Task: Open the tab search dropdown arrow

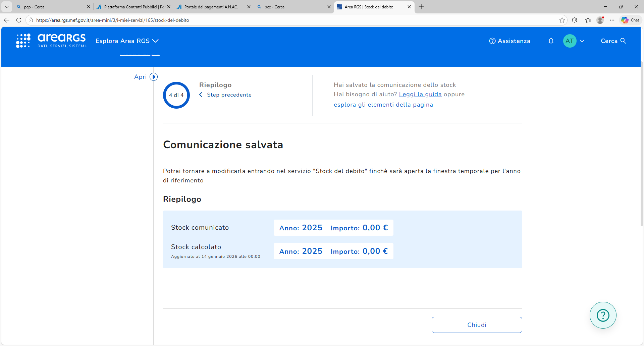Action: tap(6, 7)
